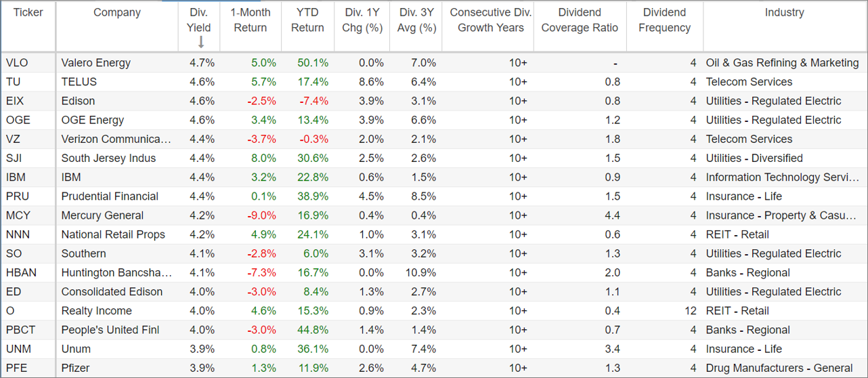The width and height of the screenshot is (868, 378).
Task: Click the Div. Yield sort arrow icon
Action: pos(200,42)
